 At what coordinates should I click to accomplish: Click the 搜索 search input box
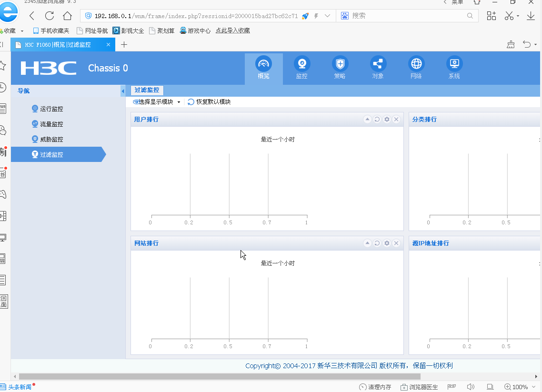(408, 16)
